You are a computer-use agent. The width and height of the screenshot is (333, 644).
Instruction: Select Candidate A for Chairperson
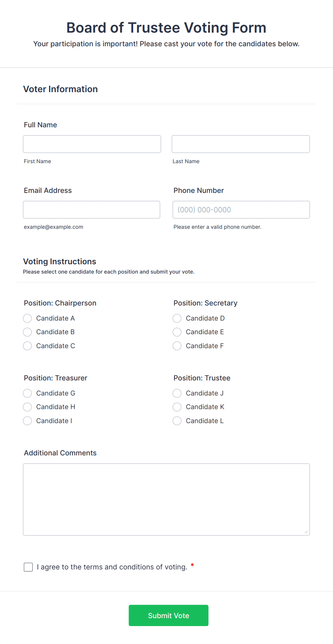click(x=27, y=318)
